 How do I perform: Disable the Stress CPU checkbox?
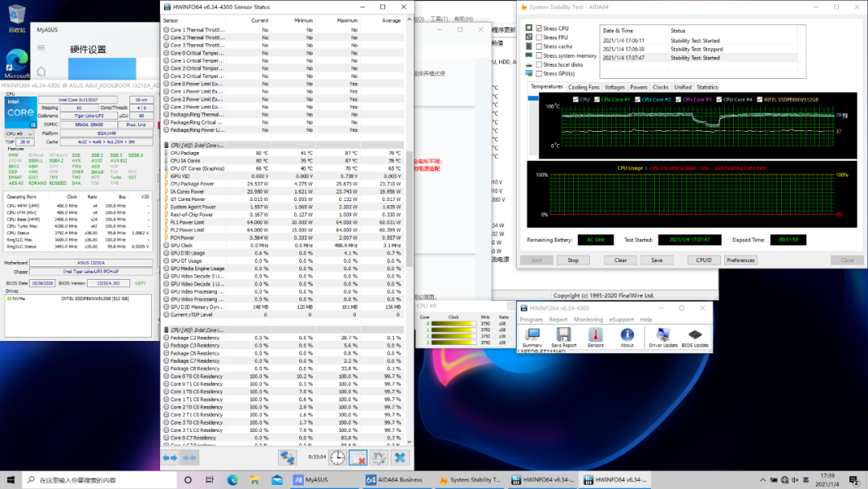[x=539, y=28]
